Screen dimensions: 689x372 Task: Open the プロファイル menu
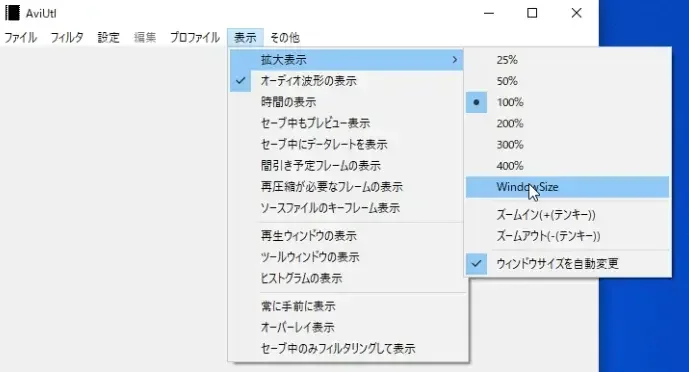pyautogui.click(x=195, y=38)
